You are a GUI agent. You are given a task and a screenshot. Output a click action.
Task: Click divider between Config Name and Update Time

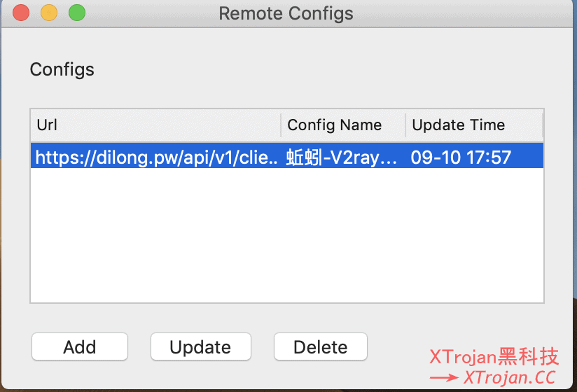[x=405, y=125]
